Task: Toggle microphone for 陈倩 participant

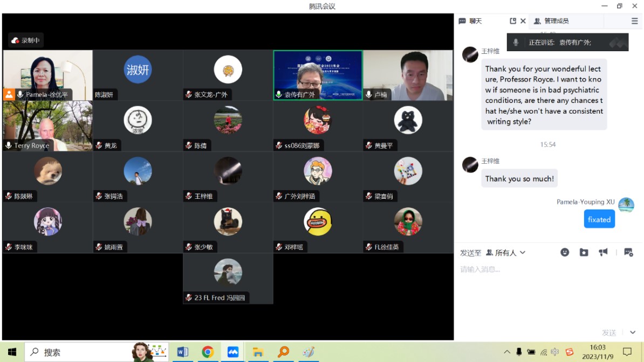Action: pos(189,145)
